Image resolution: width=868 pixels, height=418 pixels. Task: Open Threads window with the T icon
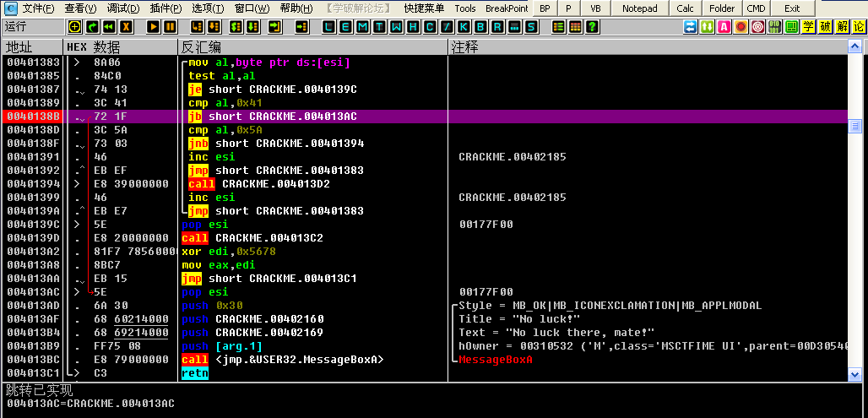click(380, 26)
